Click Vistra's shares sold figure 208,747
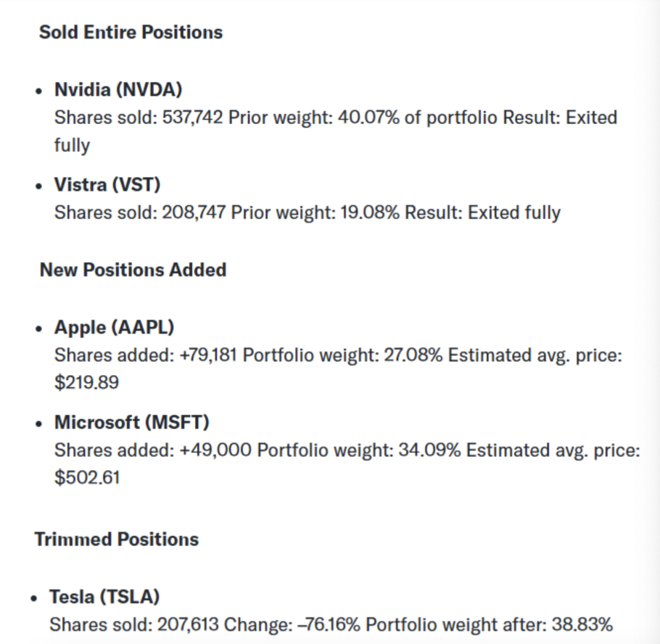Viewport: 660px width, 644px height. click(x=193, y=213)
